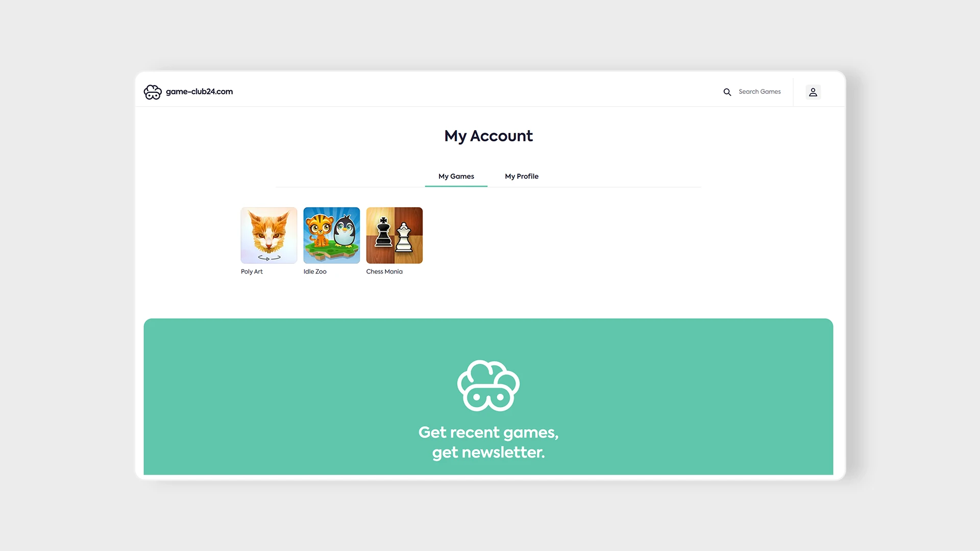Open the Poly Art cat thumbnail

coord(269,235)
